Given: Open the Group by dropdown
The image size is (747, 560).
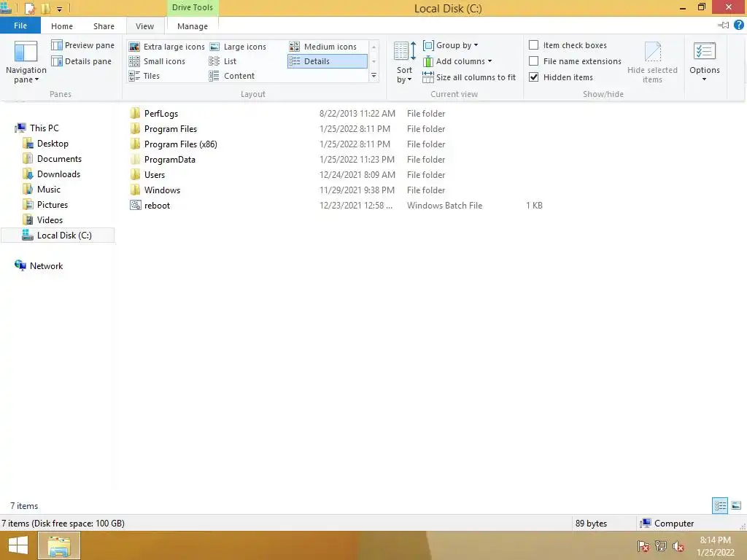Looking at the screenshot, I should [451, 45].
